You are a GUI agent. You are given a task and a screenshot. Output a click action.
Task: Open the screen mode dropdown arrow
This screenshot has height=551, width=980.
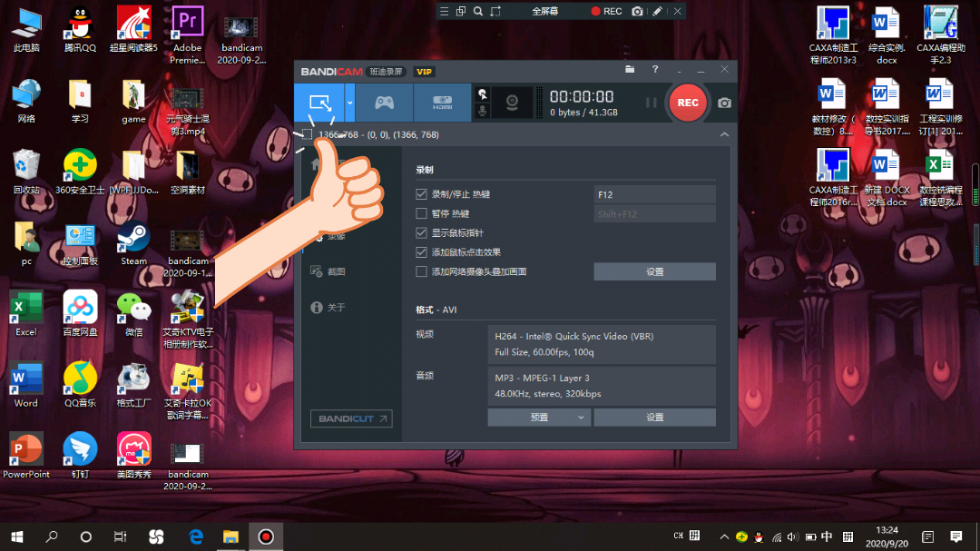[350, 103]
